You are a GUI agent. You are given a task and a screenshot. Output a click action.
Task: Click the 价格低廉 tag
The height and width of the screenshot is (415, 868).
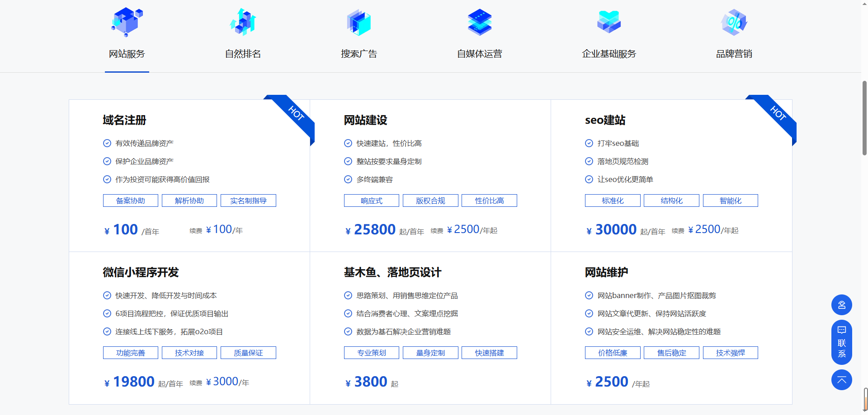pos(613,353)
